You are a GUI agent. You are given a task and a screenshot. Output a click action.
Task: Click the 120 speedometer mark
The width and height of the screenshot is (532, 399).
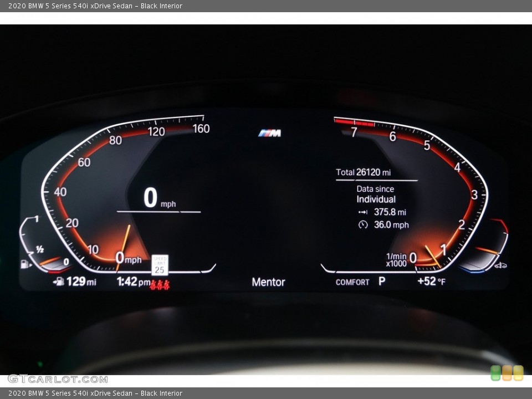click(156, 132)
